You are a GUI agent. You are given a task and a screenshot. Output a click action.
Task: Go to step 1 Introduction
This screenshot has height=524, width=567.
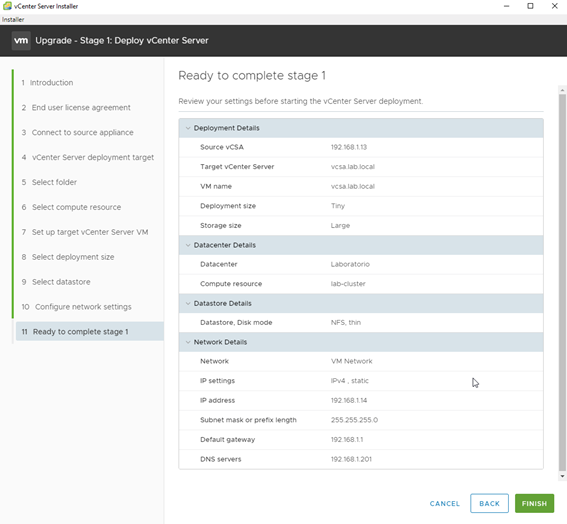[47, 83]
